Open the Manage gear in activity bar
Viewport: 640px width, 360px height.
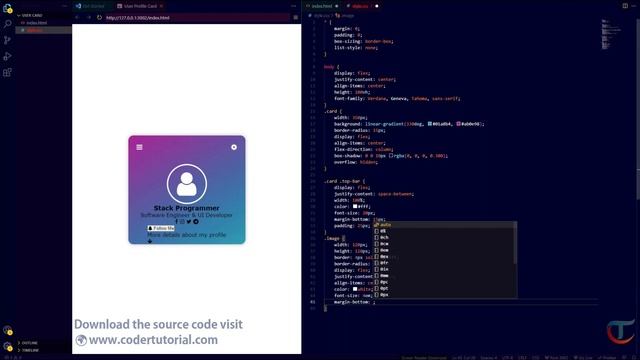pos(7,347)
